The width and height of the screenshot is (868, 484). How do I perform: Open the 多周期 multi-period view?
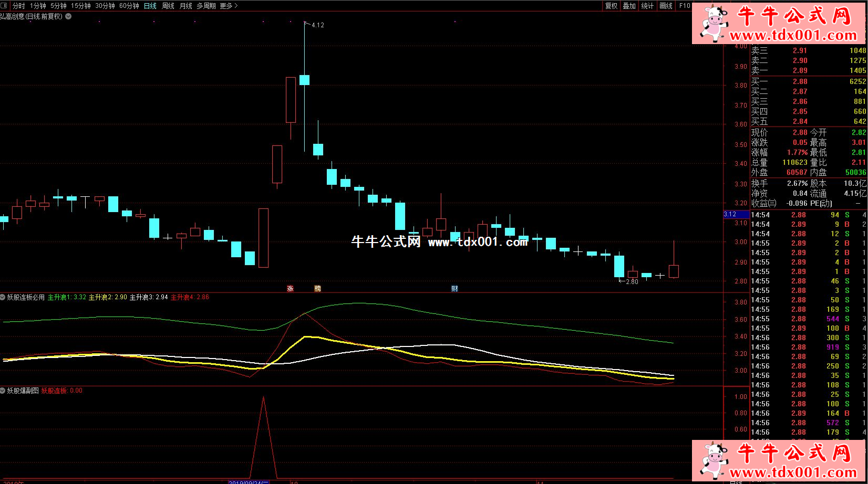tap(206, 6)
